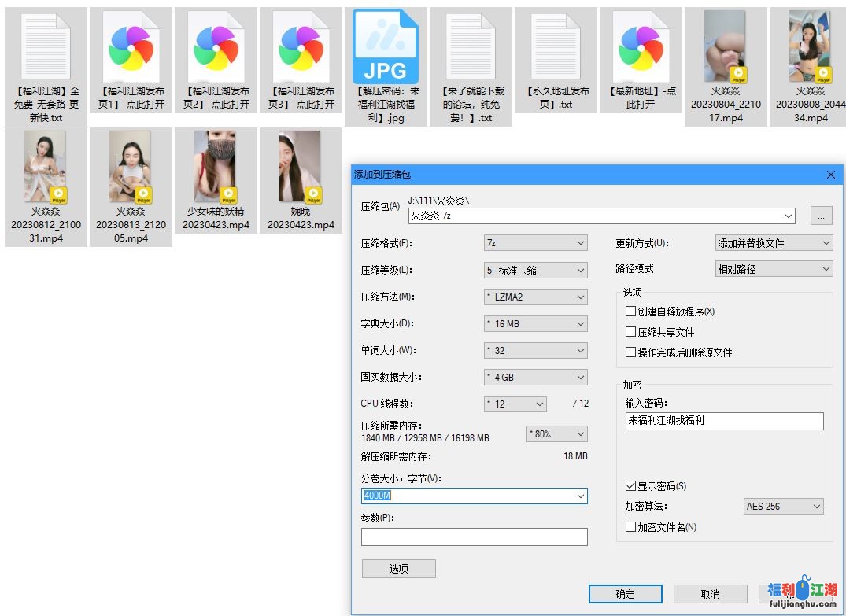Enable the 加密文件名 checkbox

point(630,527)
